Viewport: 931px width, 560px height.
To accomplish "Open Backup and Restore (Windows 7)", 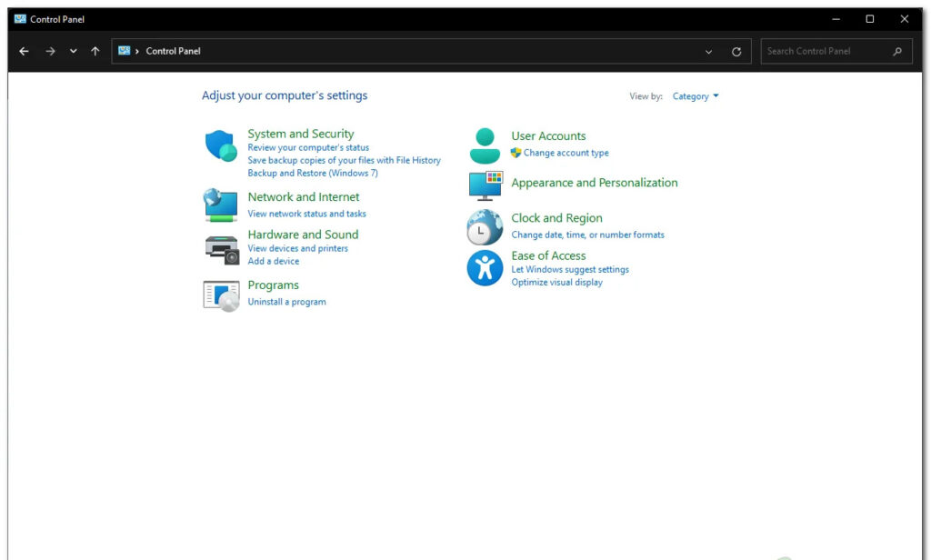I will pos(313,173).
